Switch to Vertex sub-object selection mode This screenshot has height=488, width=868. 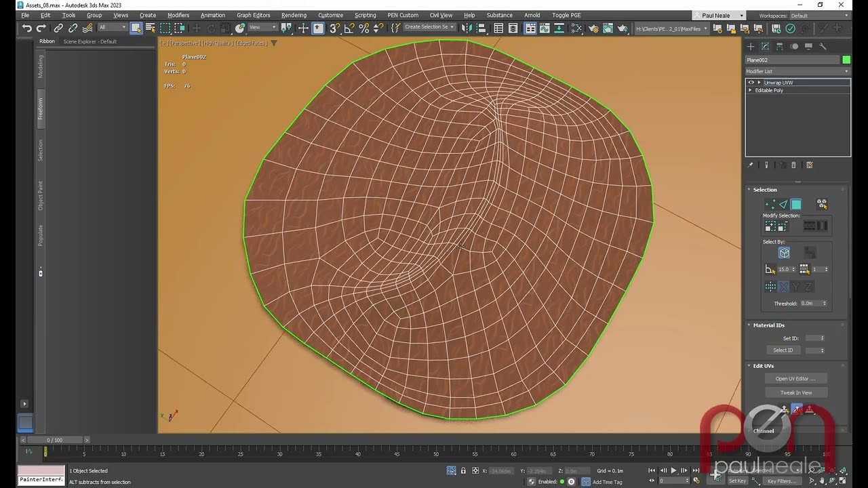pos(770,205)
